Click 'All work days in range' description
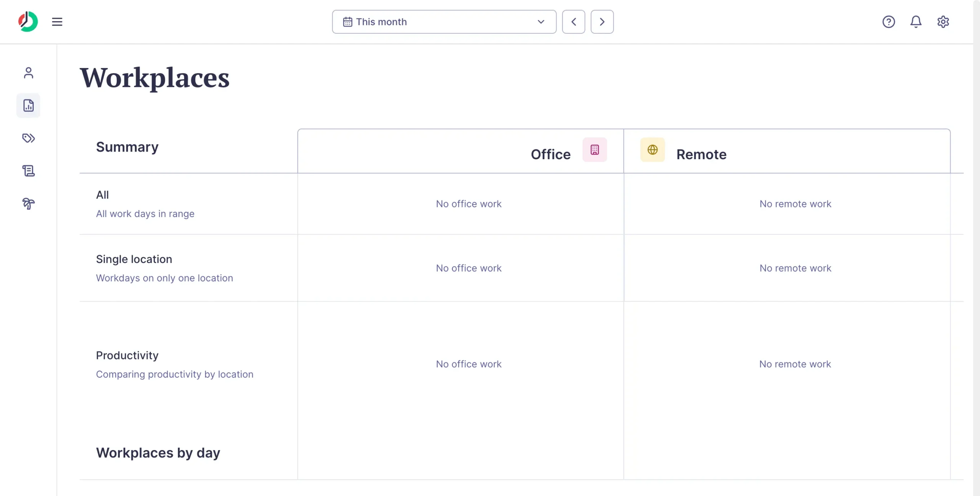Screen dimensions: 980x496 click(145, 214)
